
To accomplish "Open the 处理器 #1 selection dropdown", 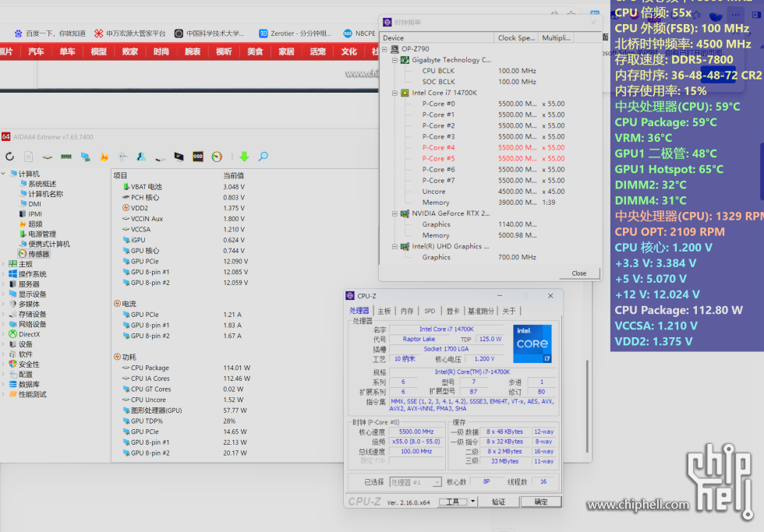I will point(416,482).
